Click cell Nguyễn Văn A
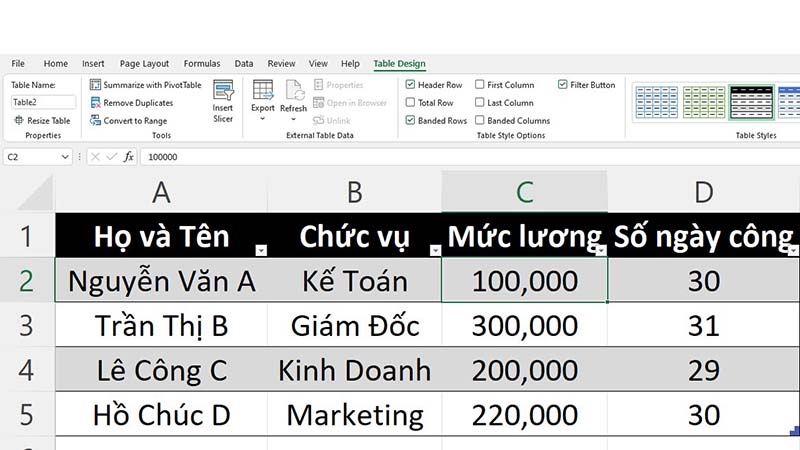Viewport: 800px width, 450px height. tap(161, 281)
